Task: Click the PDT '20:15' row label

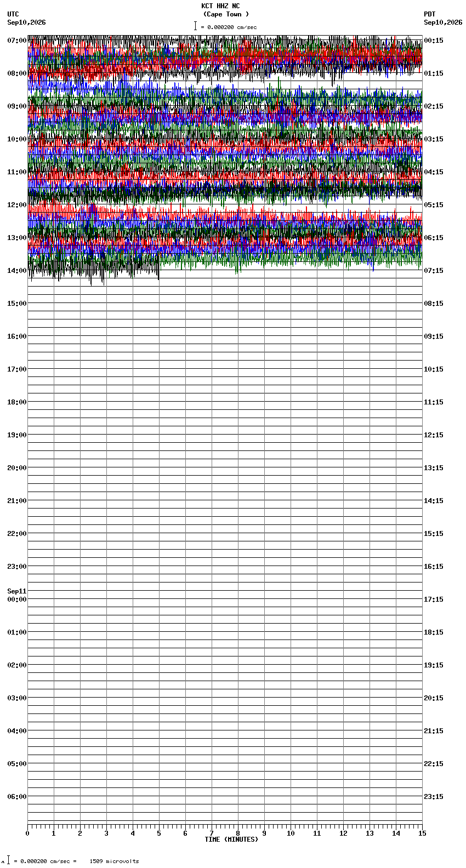Action: coord(434,698)
